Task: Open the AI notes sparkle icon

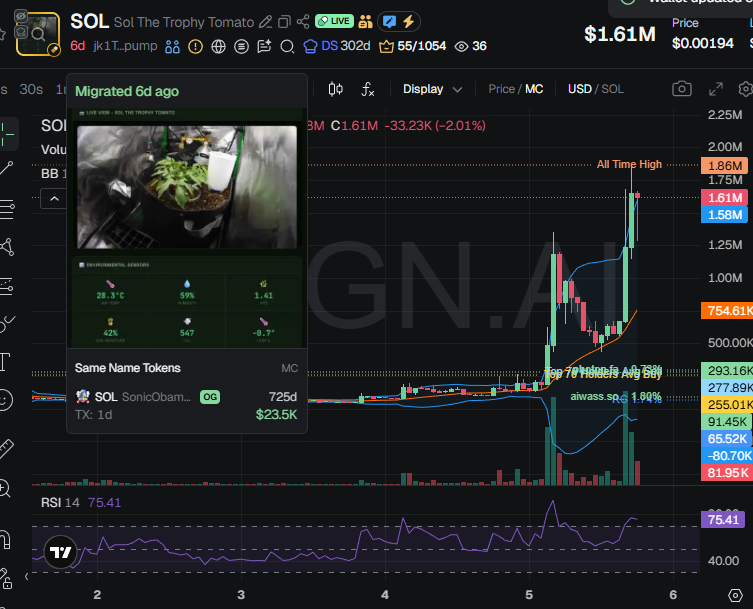Action: coord(264,47)
